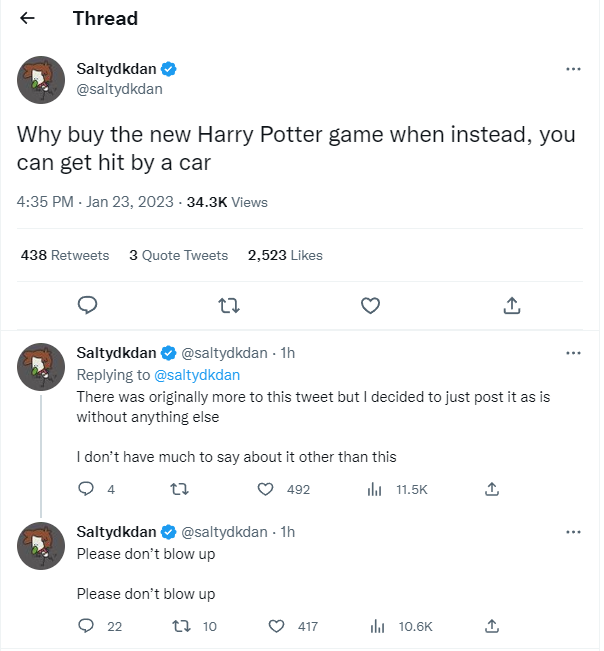604x651 pixels.
Task: Reply to the first reply with 4 comments
Action: coord(87,489)
